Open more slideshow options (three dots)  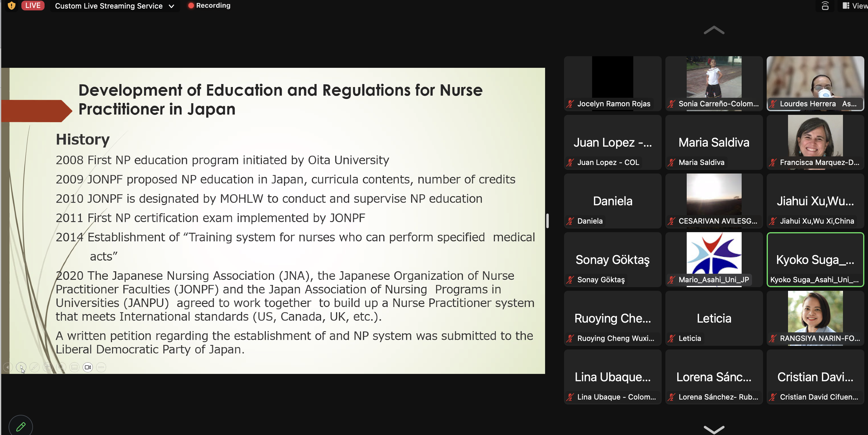pos(101,367)
